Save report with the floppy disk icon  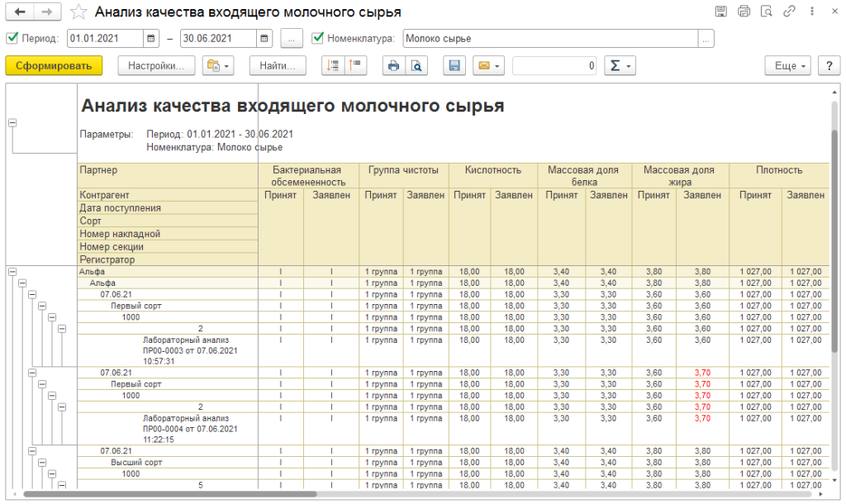(x=453, y=66)
